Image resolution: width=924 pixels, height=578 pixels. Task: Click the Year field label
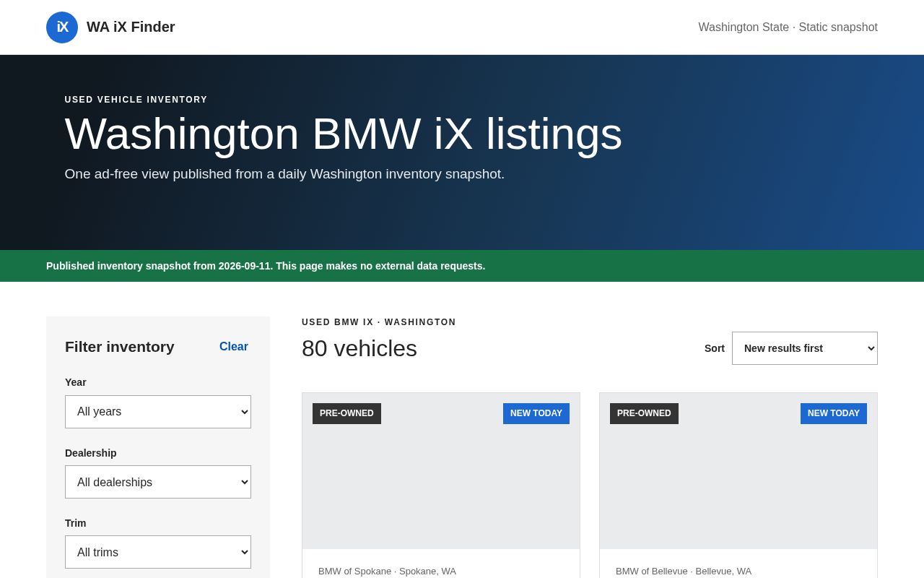[76, 382]
